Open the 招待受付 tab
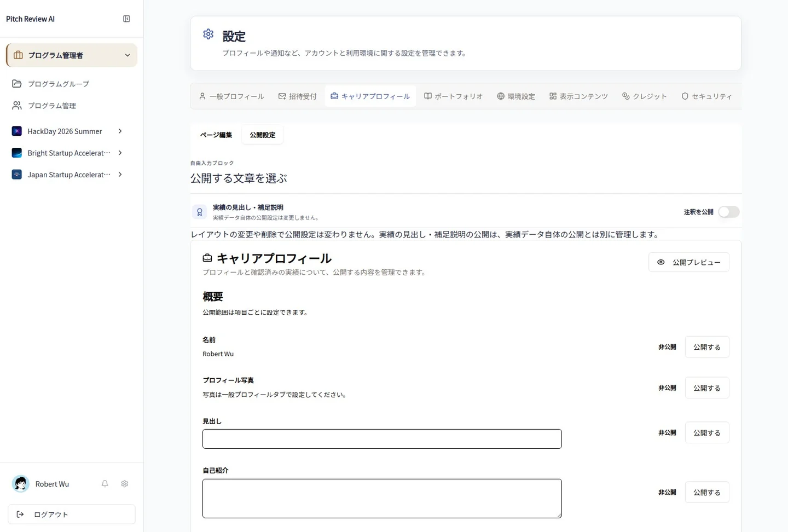Screen dimensions: 788x532 pyautogui.click(x=297, y=96)
